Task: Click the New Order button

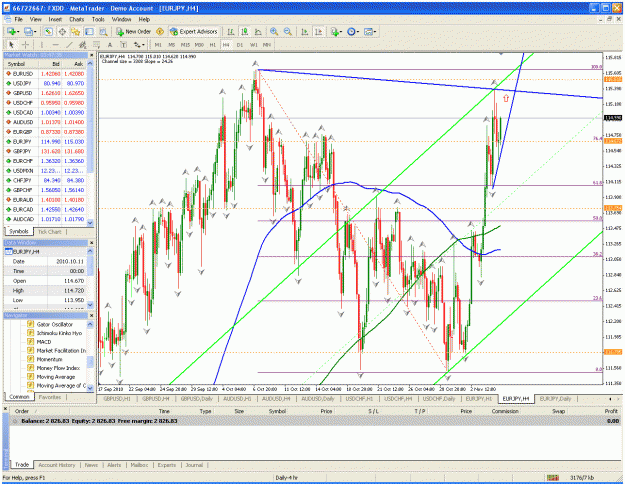Action: coord(134,31)
